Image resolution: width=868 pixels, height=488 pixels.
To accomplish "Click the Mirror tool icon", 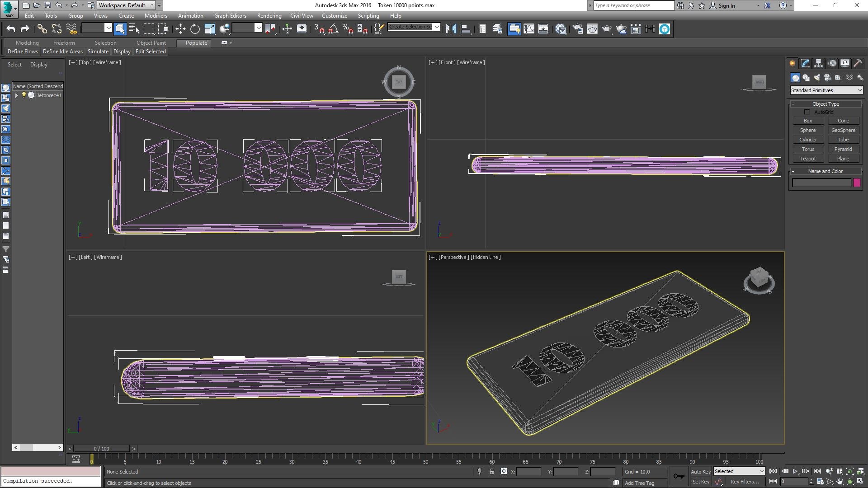I will click(451, 29).
